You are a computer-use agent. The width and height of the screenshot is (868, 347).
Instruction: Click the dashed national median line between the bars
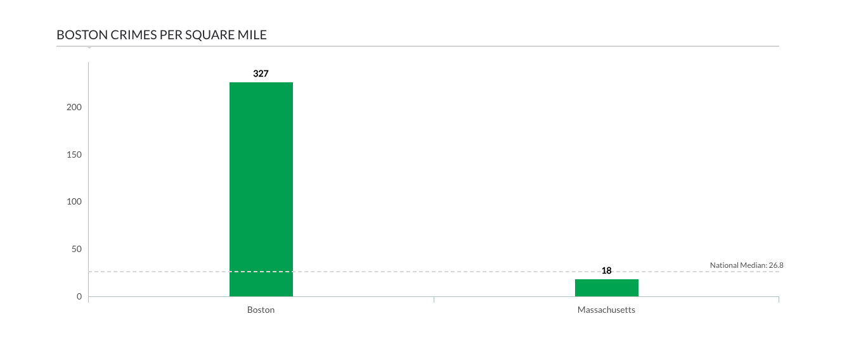434,272
